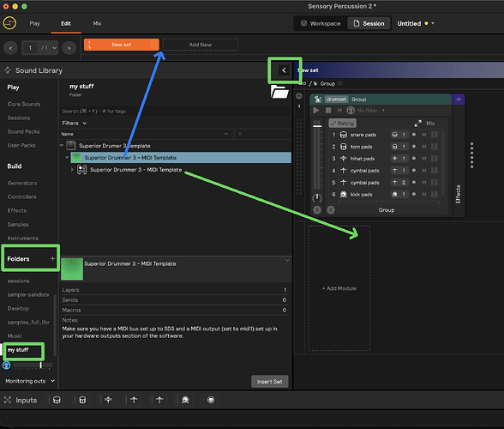Click the Insert Set button
504x429 pixels.
269,382
